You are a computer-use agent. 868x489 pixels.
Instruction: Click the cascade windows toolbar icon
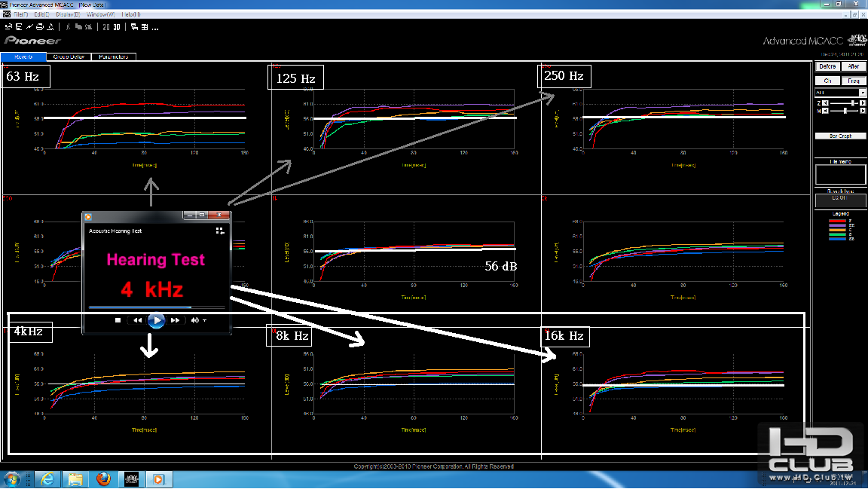coord(135,27)
